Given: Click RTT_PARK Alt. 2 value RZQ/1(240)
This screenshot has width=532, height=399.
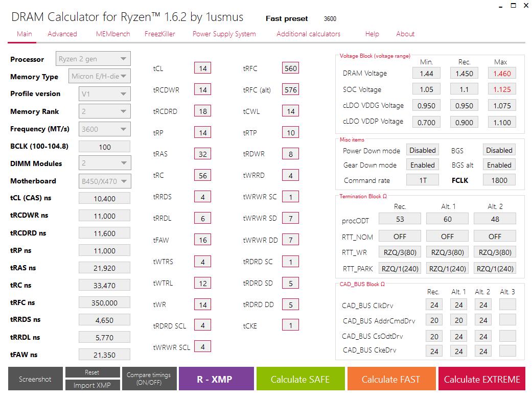Looking at the screenshot, I should pyautogui.click(x=495, y=268).
